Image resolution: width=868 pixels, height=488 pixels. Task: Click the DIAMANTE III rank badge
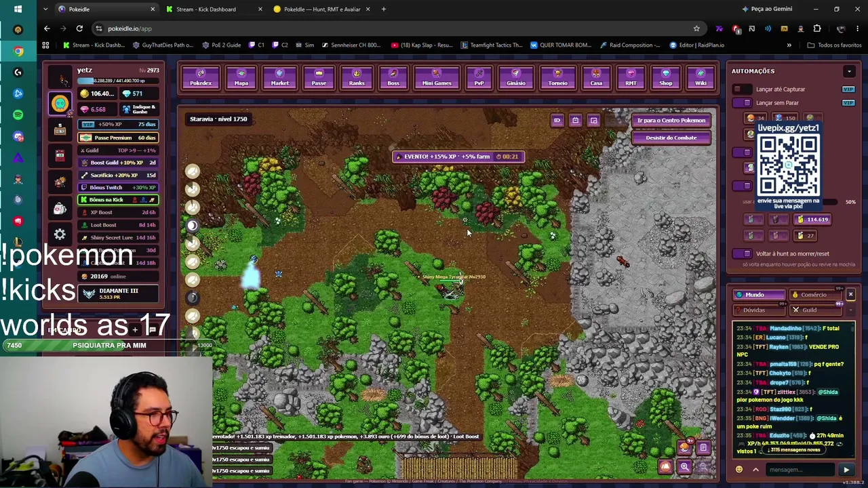119,293
